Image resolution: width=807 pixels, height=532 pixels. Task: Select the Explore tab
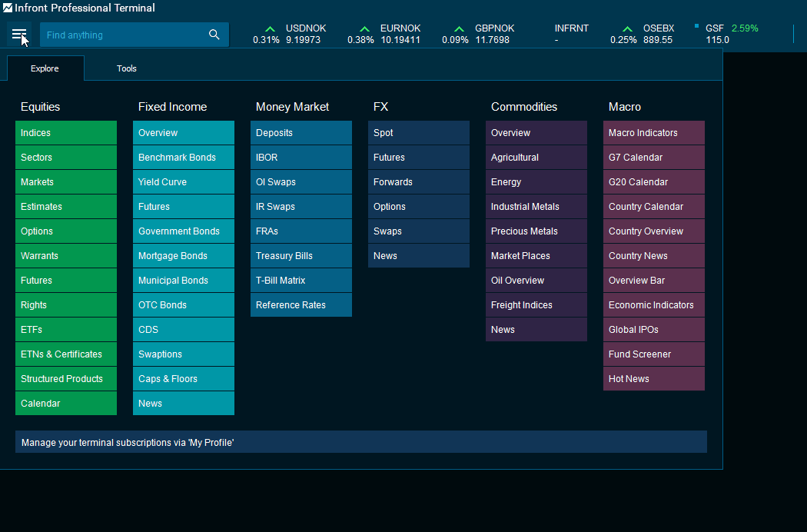coord(45,68)
